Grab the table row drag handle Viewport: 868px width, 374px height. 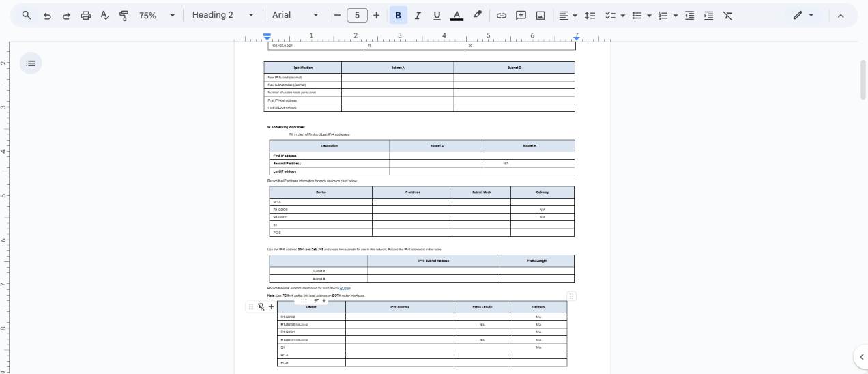(x=251, y=307)
